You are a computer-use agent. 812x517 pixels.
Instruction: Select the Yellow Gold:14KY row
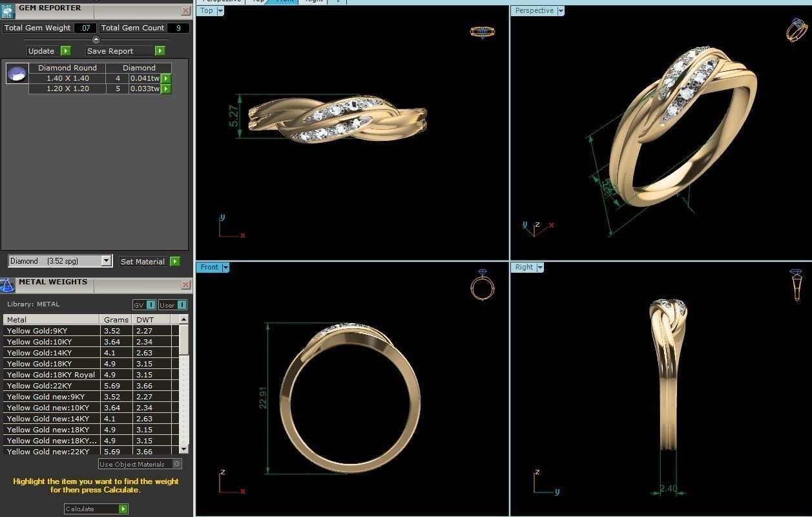pyautogui.click(x=91, y=353)
